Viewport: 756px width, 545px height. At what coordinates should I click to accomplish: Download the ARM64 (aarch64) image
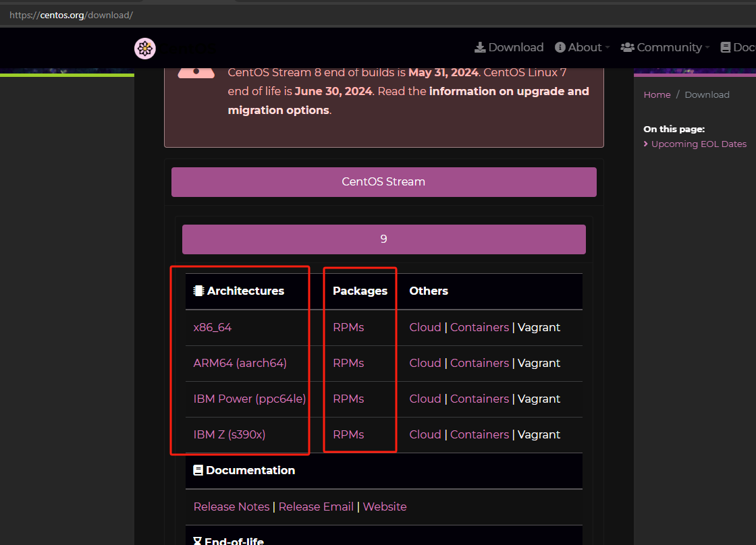(240, 363)
